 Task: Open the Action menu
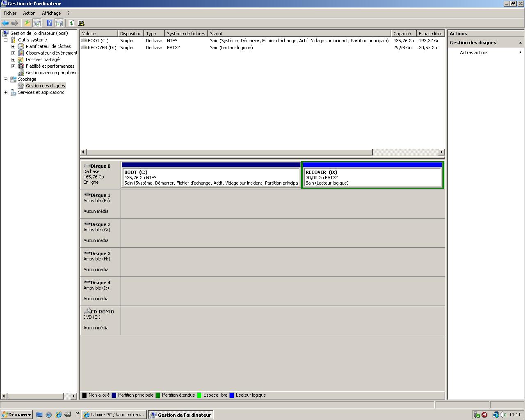click(29, 13)
